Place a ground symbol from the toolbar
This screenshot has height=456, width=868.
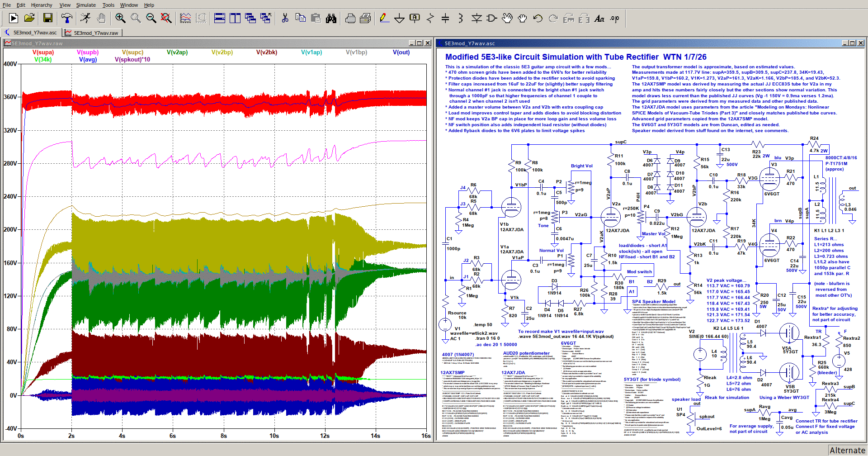399,18
